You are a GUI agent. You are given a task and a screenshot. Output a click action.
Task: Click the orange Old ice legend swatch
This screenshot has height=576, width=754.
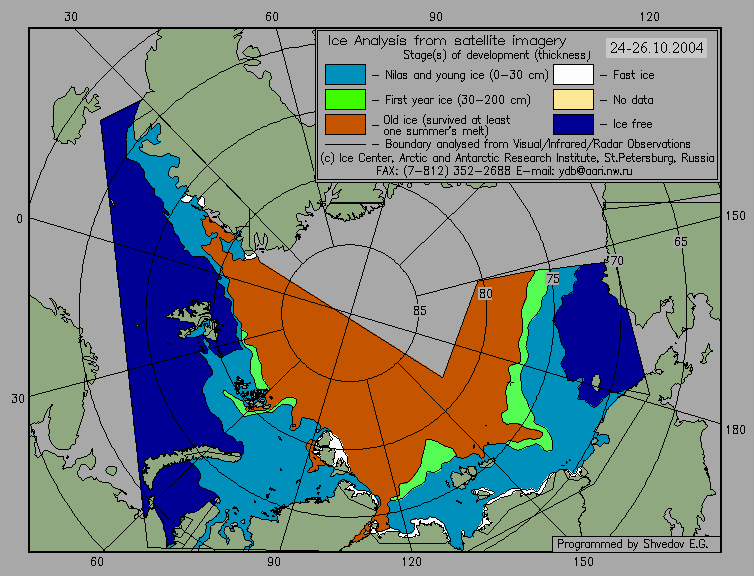coord(345,125)
